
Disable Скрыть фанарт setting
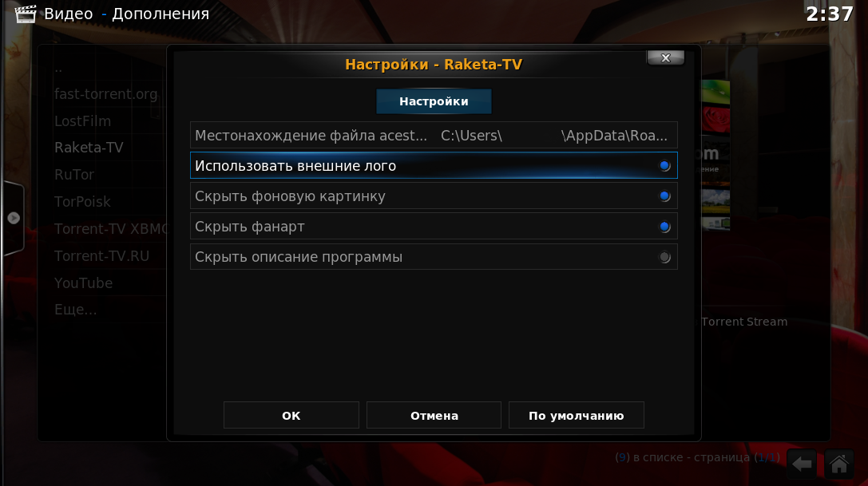434,227
